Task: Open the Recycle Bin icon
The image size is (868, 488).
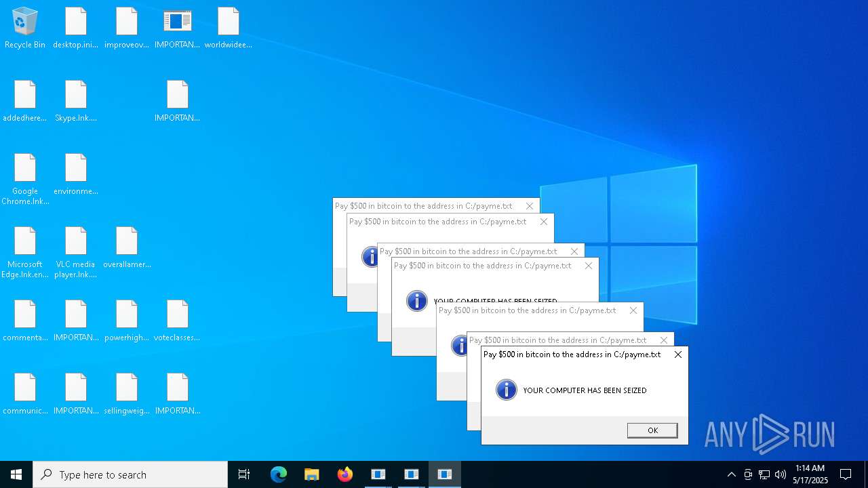Action: coord(25,28)
